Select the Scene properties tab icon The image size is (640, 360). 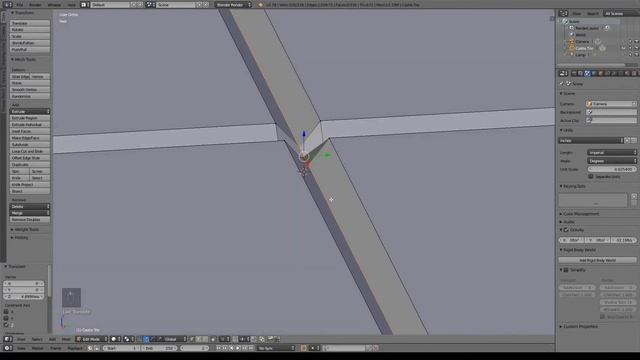(587, 73)
